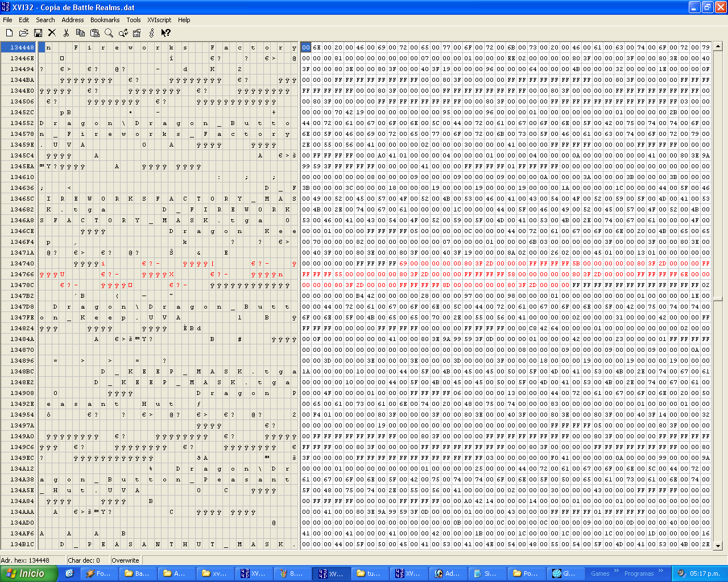Click the Inicio start button
The width and height of the screenshot is (728, 582).
point(28,573)
